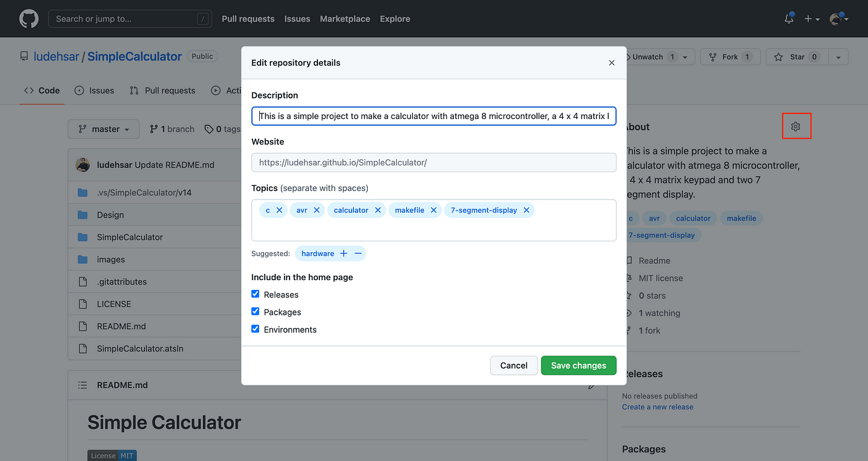Image resolution: width=868 pixels, height=461 pixels.
Task: Click the Website input field
Action: coord(434,162)
